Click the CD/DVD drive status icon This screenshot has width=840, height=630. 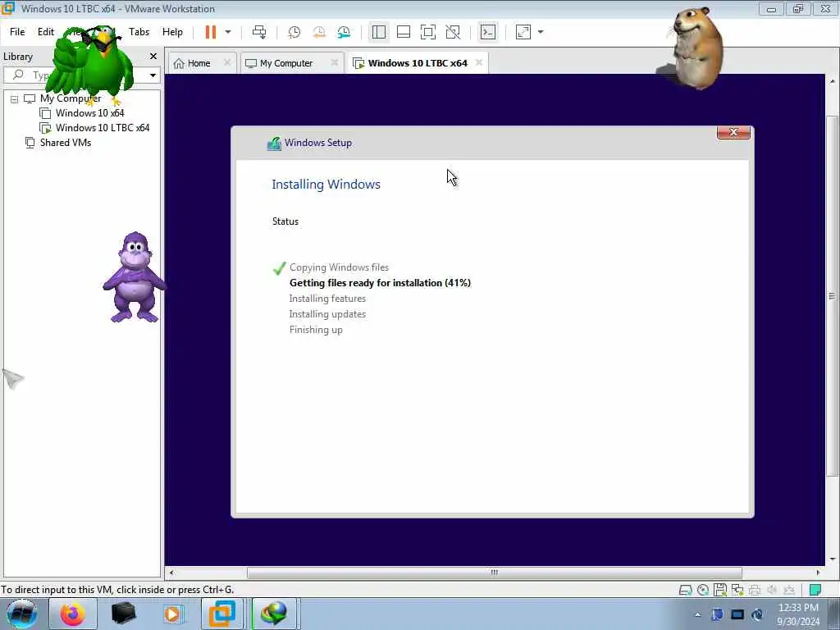point(703,591)
